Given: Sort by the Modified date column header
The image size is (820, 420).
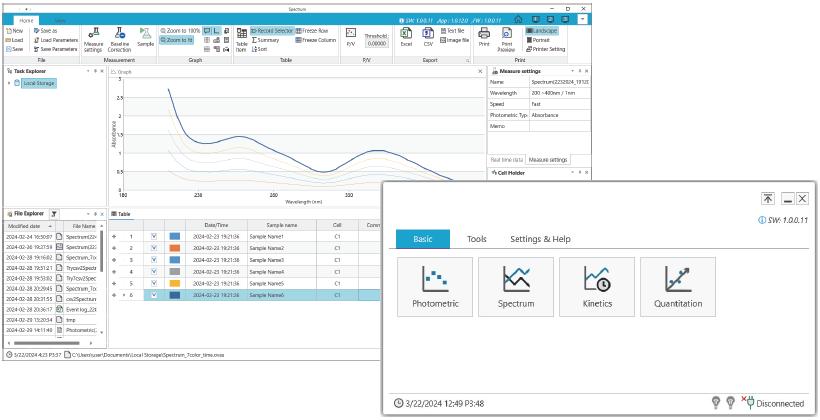Looking at the screenshot, I should [29, 226].
